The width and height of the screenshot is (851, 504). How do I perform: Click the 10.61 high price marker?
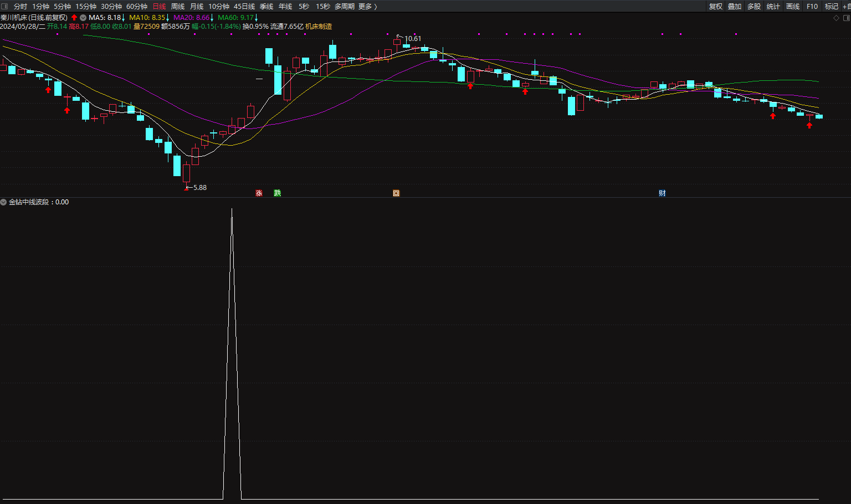click(x=413, y=39)
